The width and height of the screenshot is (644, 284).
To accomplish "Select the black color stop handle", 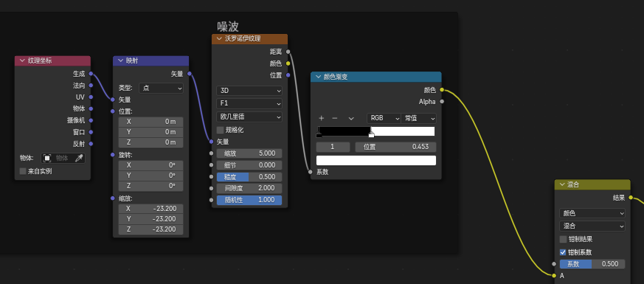I will point(319,135).
